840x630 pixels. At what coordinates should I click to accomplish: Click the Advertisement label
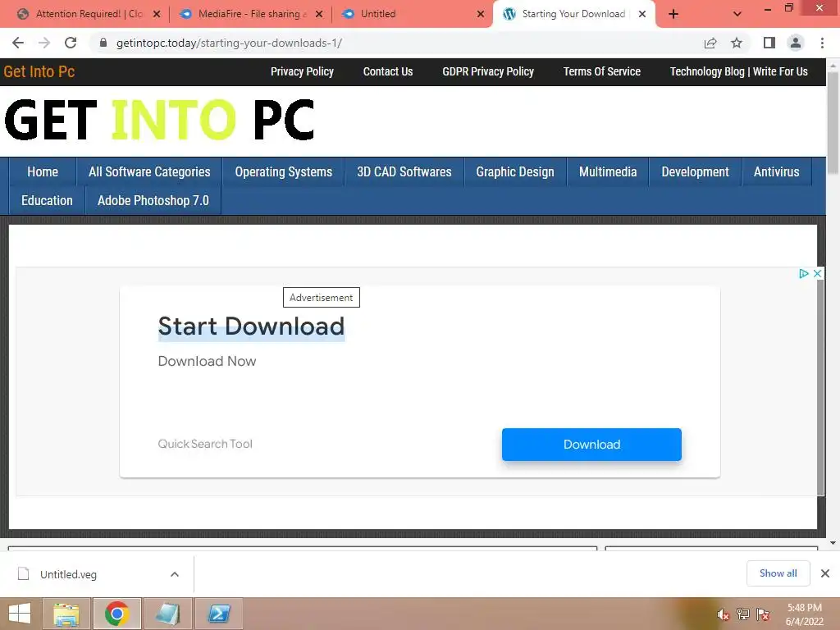point(322,297)
